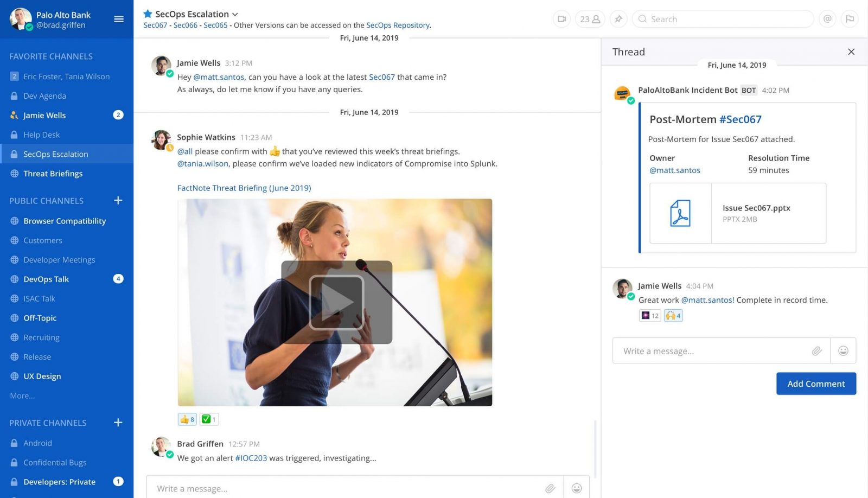Play the FactNote Threat Briefing video
868x498 pixels.
[335, 302]
